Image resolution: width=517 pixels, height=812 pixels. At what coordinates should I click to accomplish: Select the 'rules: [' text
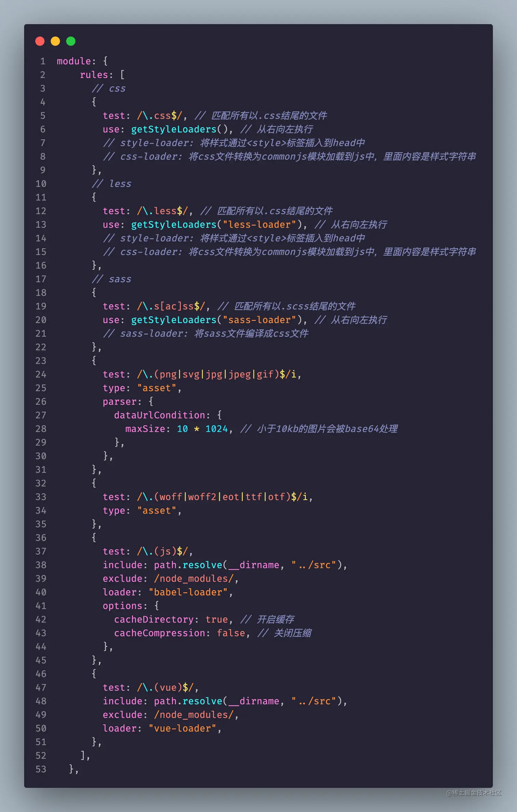[103, 75]
